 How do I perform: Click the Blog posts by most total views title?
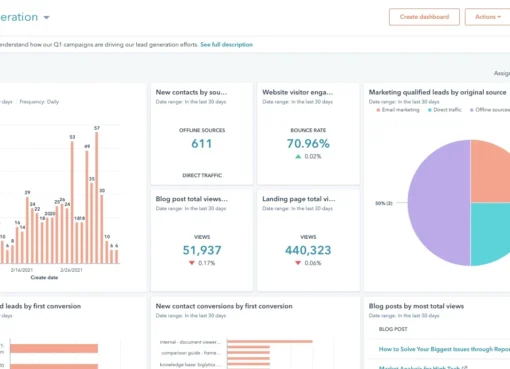(x=416, y=306)
